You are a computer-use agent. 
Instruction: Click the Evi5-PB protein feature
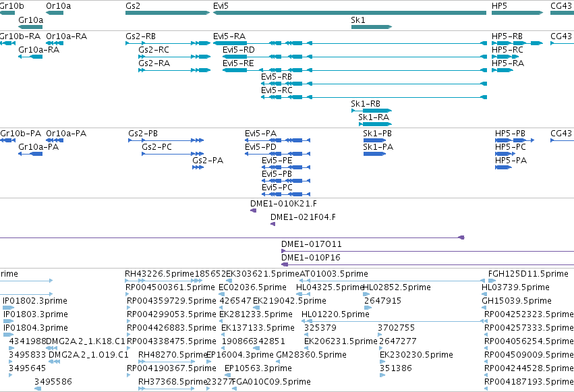tap(286, 181)
